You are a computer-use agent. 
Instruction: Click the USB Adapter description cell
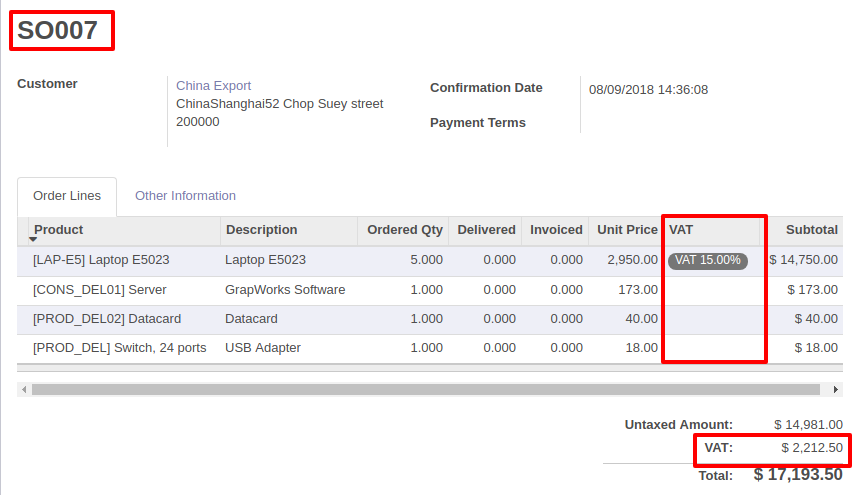263,348
